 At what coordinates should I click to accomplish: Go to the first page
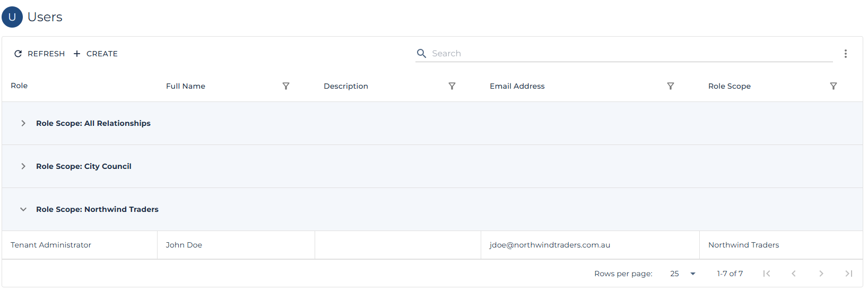tap(766, 274)
